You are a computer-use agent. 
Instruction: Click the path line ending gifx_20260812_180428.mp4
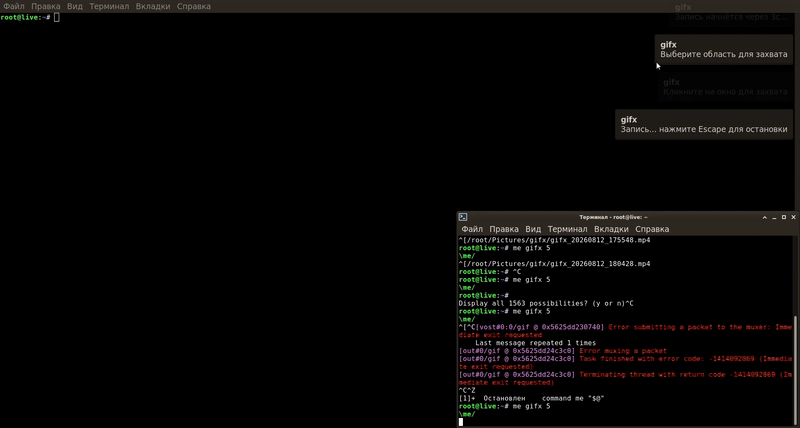coord(555,264)
